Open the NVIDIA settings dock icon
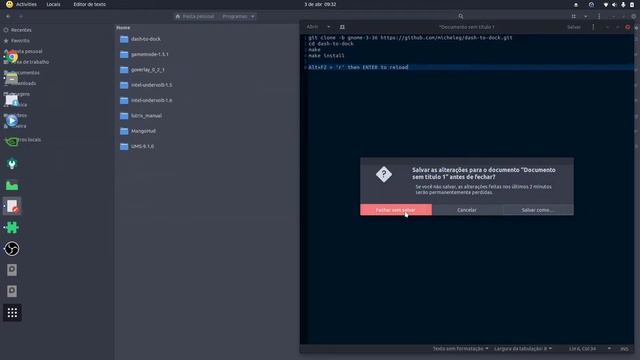 12,142
